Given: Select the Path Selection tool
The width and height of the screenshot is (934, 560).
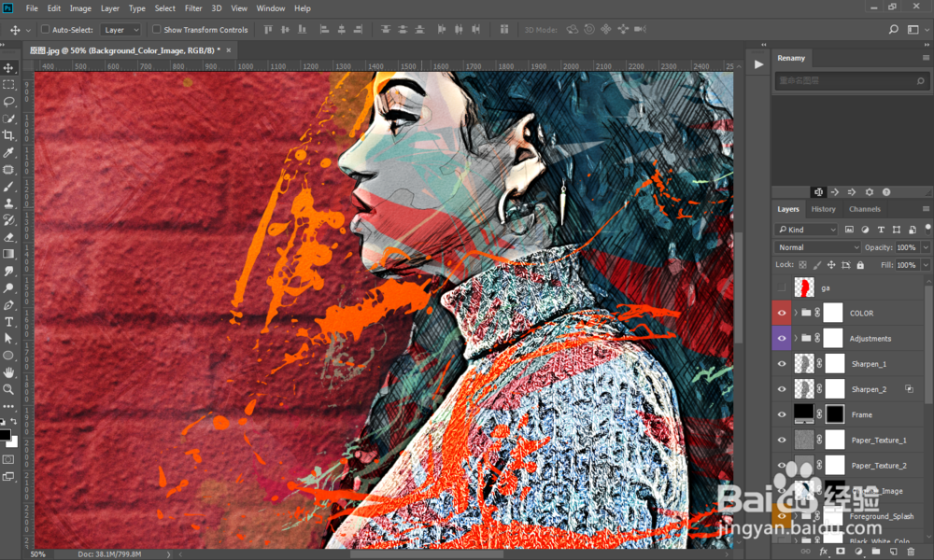Looking at the screenshot, I should coord(8,339).
